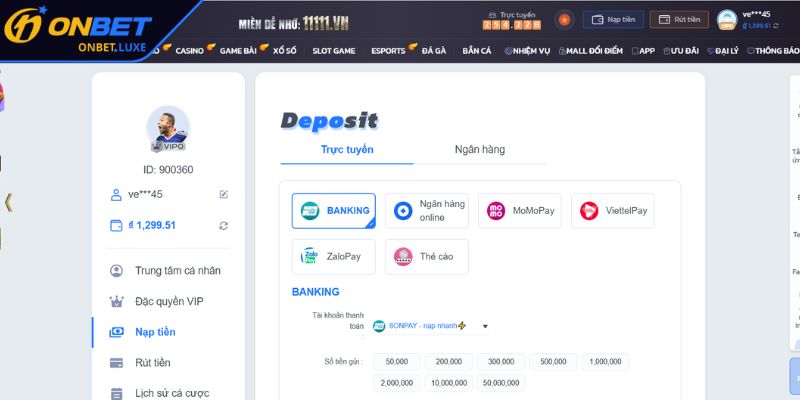Open Rút tiền in the top header
The image size is (800, 400).
[679, 19]
